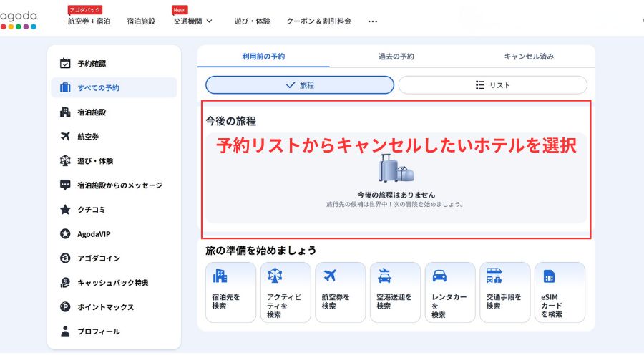Screen dimensions: 644x358
Task: Click the building icon beside sidebar 宿泊施設
Action: point(65,112)
